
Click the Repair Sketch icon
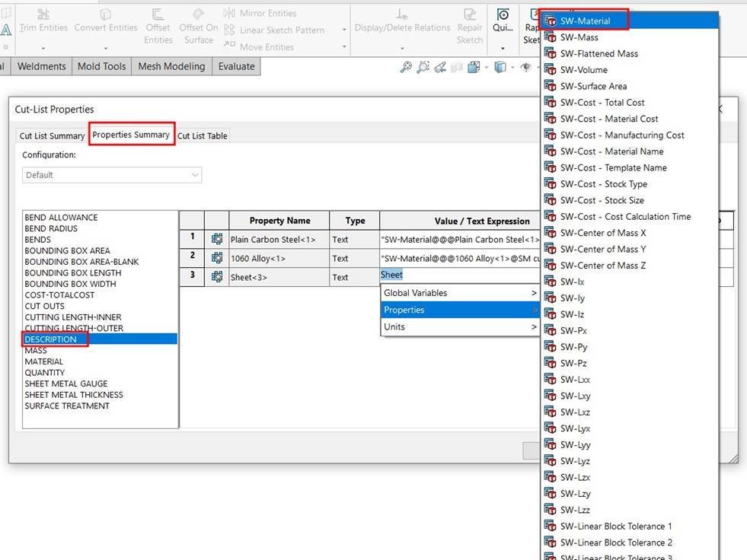pos(470,14)
